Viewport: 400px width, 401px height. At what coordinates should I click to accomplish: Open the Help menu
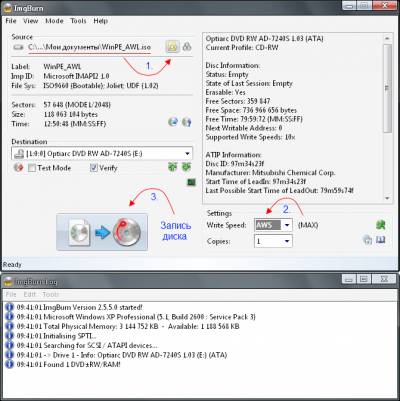pos(100,21)
